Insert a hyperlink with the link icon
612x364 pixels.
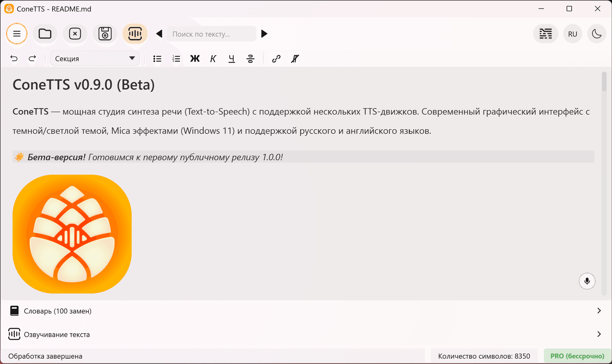[x=276, y=59]
